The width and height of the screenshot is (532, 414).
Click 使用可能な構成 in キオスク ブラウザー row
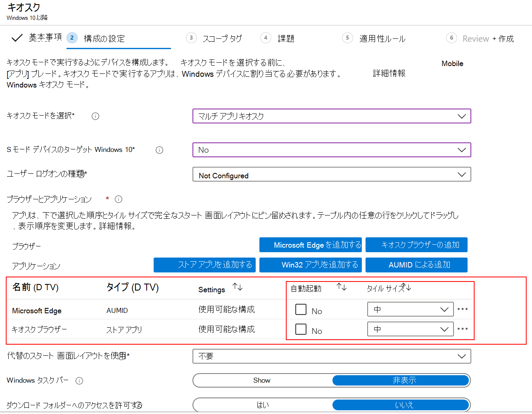(x=226, y=329)
